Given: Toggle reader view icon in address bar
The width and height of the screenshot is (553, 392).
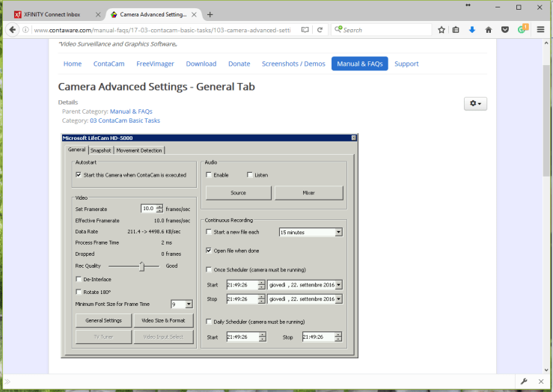Looking at the screenshot, I should point(305,30).
